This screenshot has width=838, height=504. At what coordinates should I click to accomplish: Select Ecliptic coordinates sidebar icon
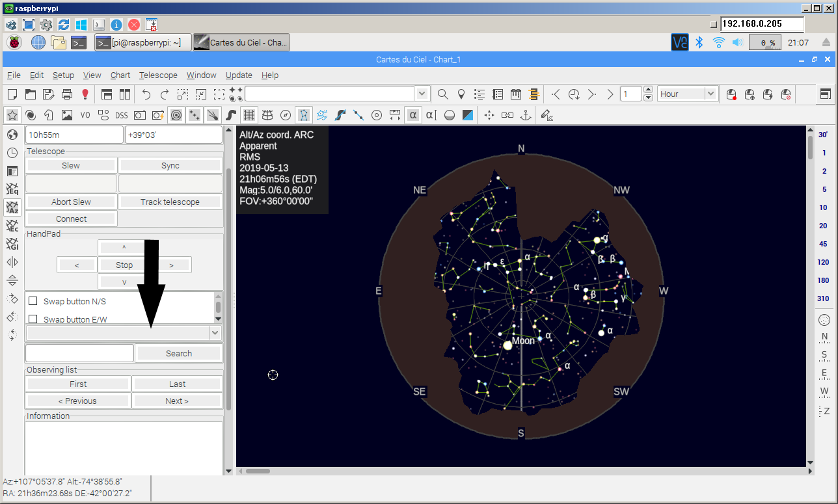click(x=12, y=226)
